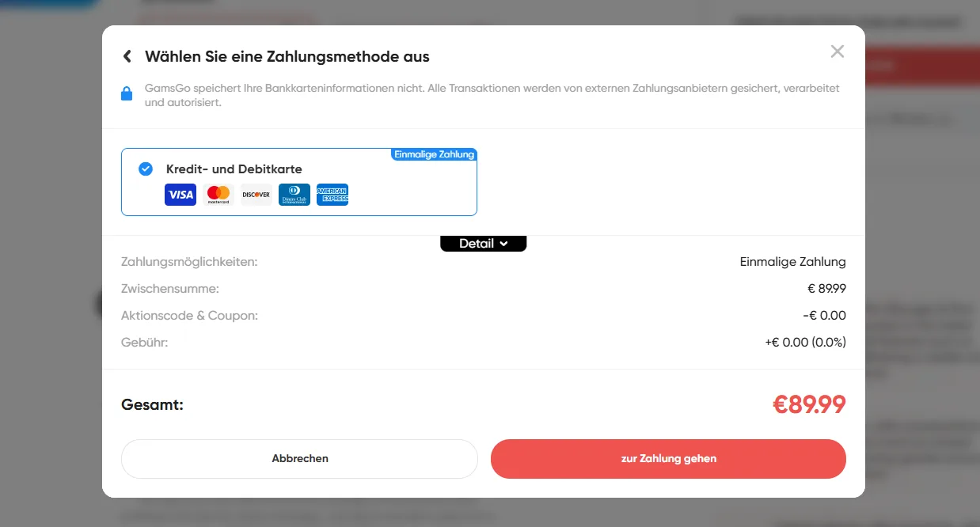Select the Diners Club International icon
Viewport: 980px width, 527px height.
[294, 195]
